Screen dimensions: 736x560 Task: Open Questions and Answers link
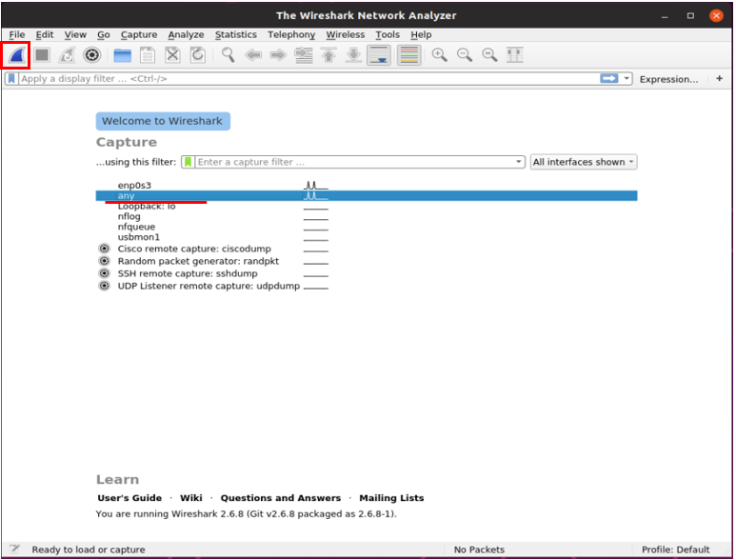pos(281,497)
